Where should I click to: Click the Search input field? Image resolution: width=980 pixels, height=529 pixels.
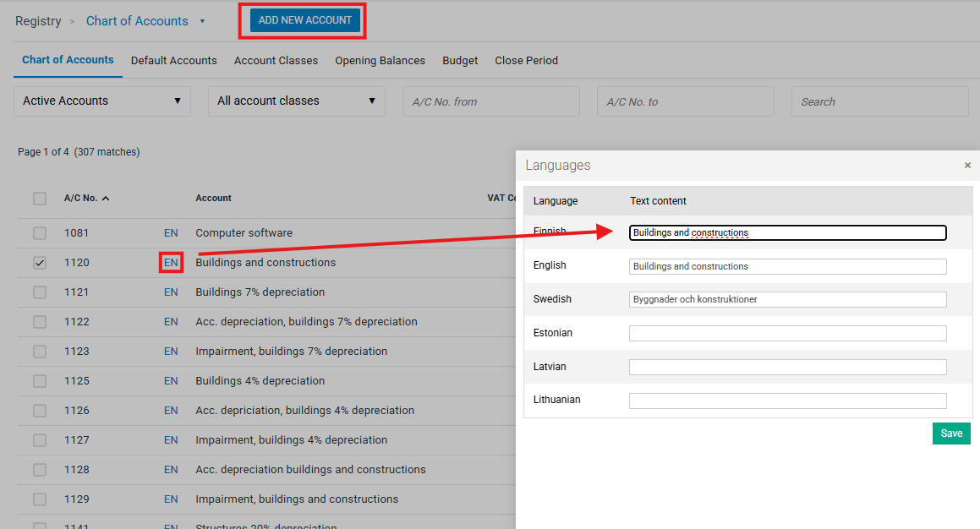point(879,101)
